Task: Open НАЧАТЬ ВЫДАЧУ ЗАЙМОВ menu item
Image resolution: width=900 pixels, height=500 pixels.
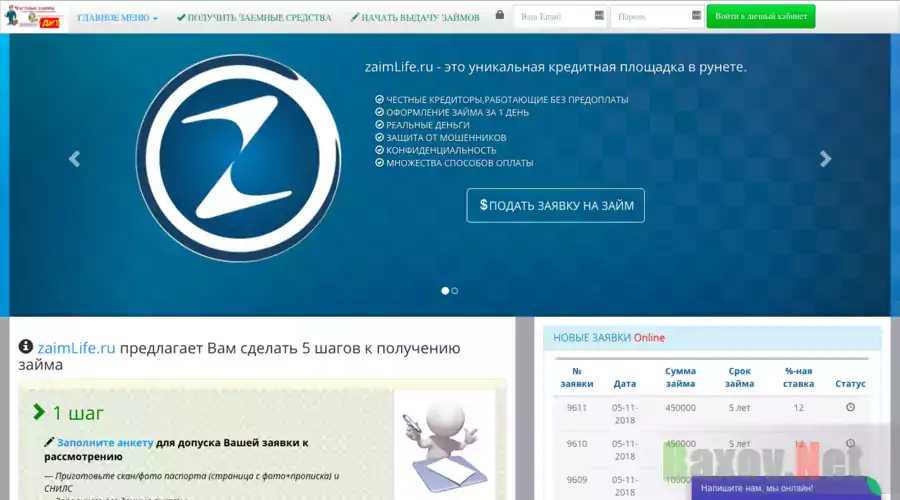Action: (415, 18)
